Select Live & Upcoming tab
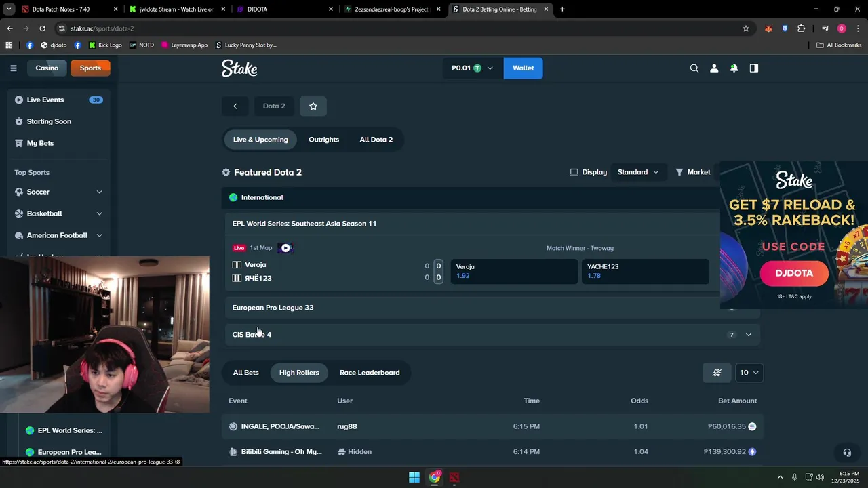 tap(260, 140)
